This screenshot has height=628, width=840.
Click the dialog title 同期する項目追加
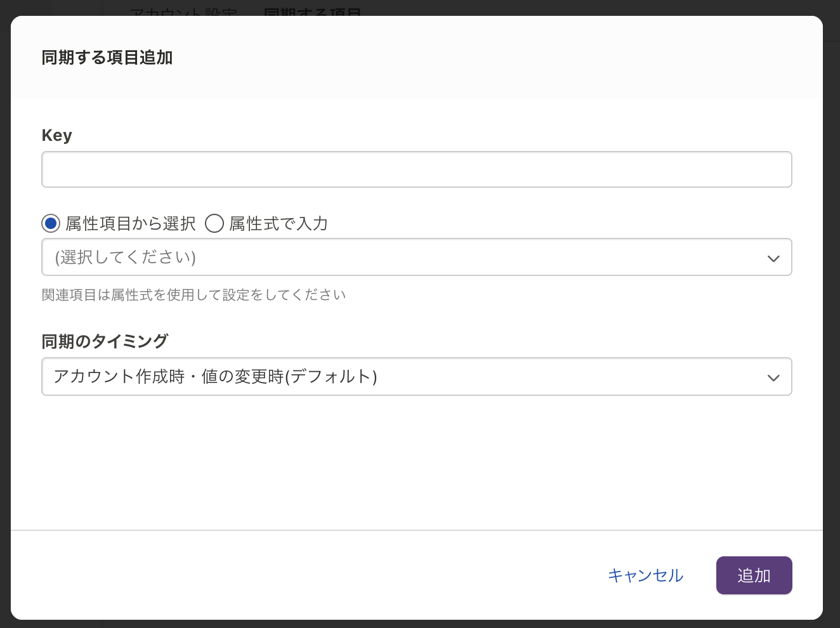[107, 58]
